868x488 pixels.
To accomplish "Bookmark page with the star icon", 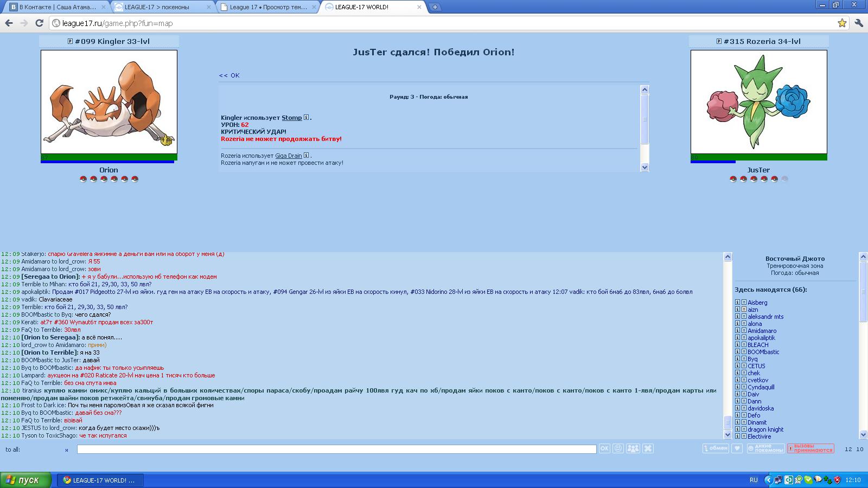I will click(x=842, y=23).
